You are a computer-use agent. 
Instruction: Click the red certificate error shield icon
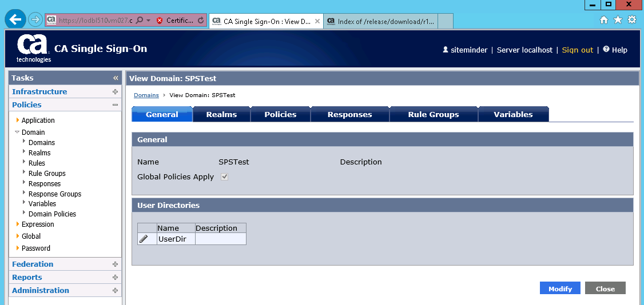pos(160,20)
